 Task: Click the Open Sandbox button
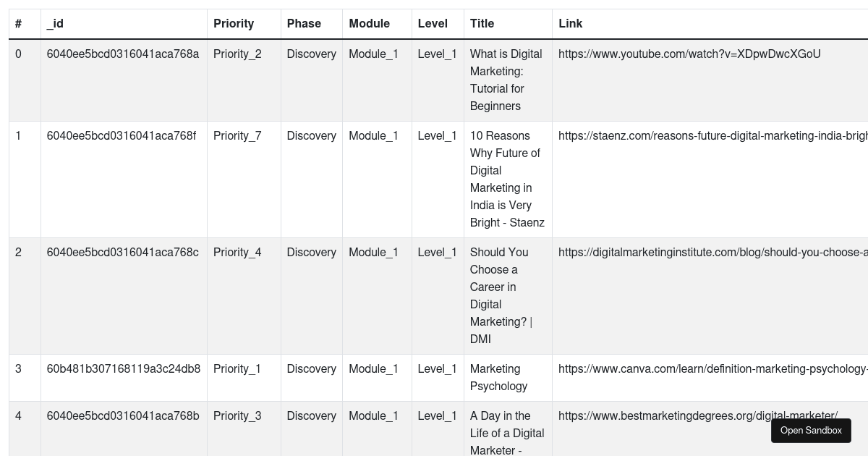point(811,431)
